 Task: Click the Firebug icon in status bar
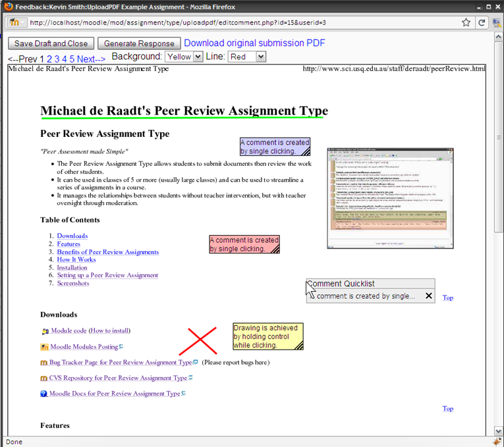pyautogui.click(x=497, y=441)
